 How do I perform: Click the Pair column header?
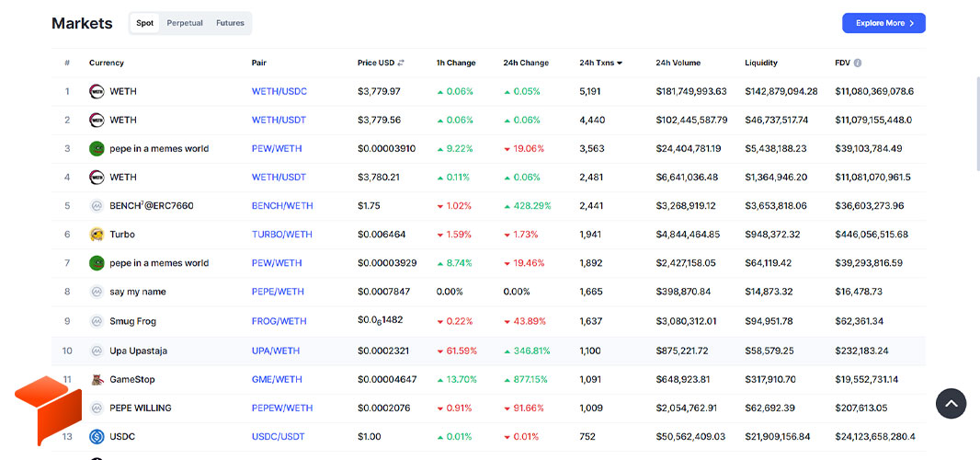coord(258,63)
